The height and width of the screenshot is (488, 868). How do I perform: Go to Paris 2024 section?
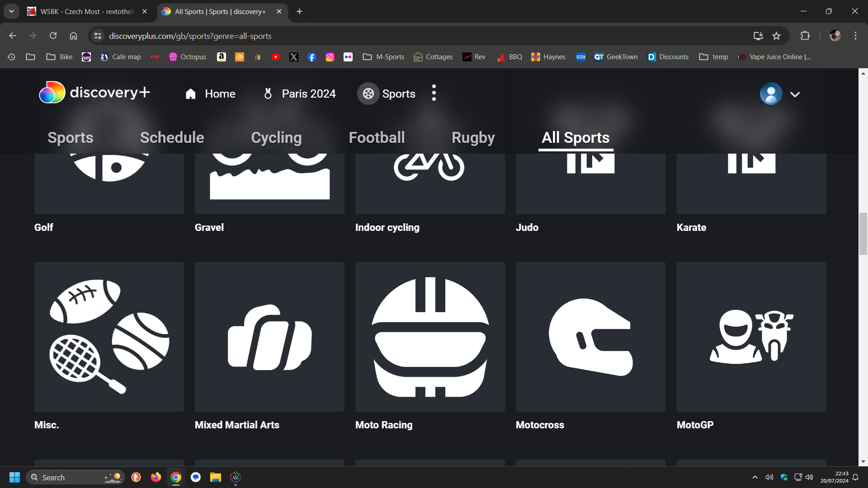click(299, 94)
